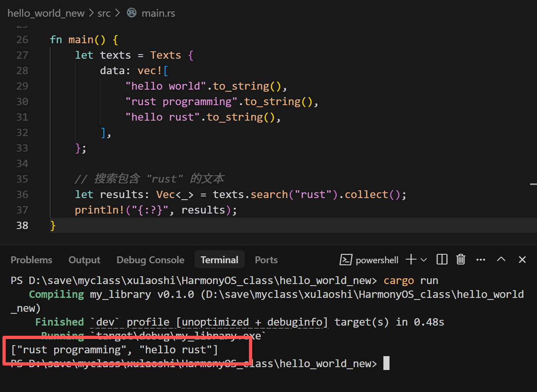The image size is (537, 392).
Task: Click the Finished dev profile terminal line
Action: (x=240, y=322)
